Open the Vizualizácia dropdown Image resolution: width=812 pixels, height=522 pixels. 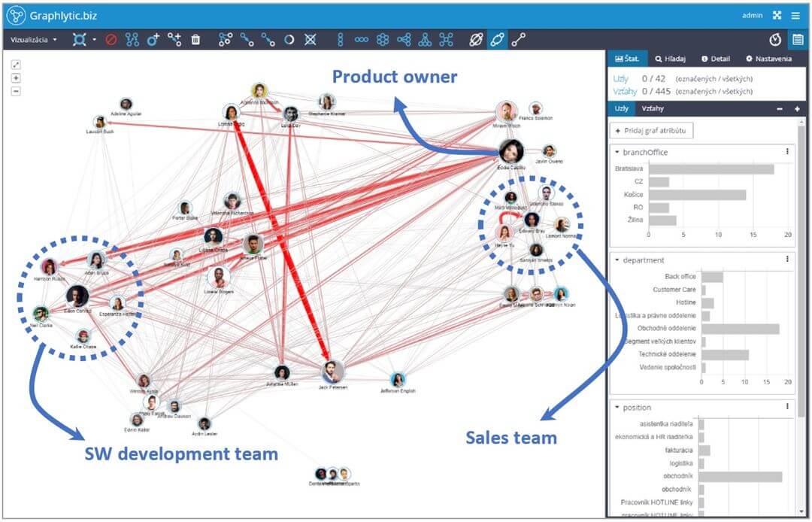tap(32, 38)
